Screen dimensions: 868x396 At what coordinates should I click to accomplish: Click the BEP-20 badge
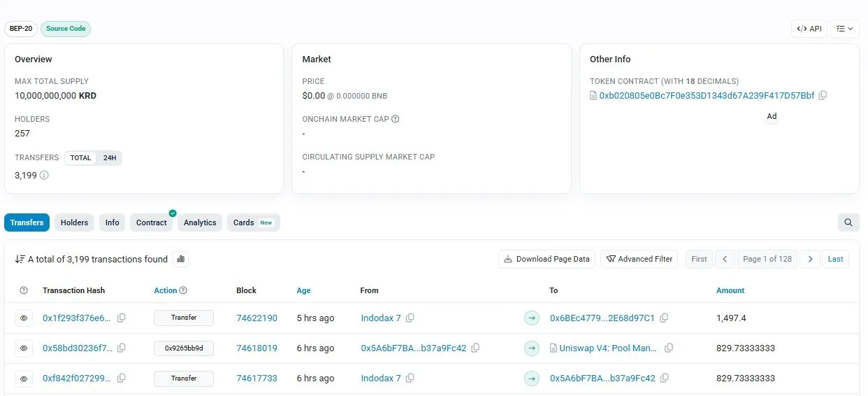[21, 29]
